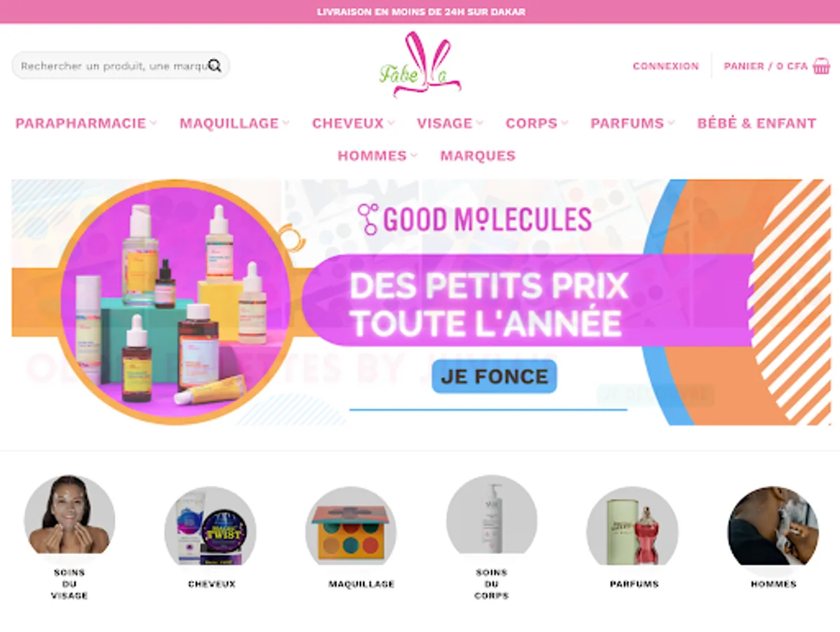
Task: Open the Soins du Corps category image
Action: point(492,515)
